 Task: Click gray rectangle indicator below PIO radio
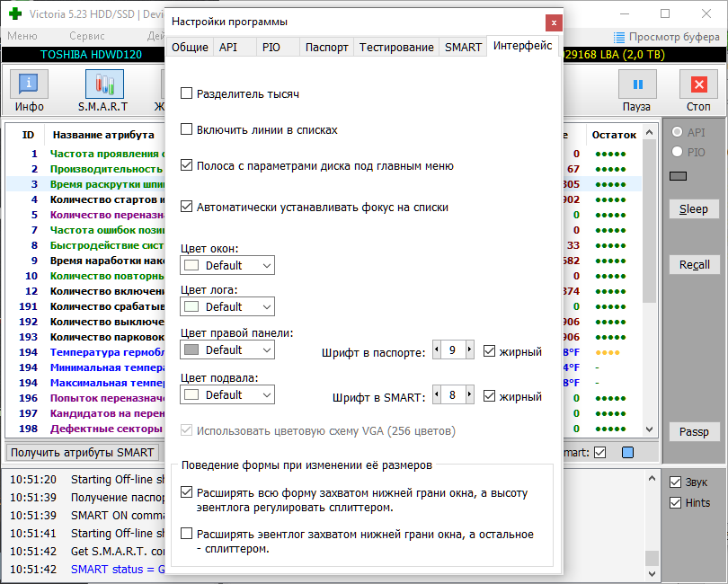(x=678, y=176)
